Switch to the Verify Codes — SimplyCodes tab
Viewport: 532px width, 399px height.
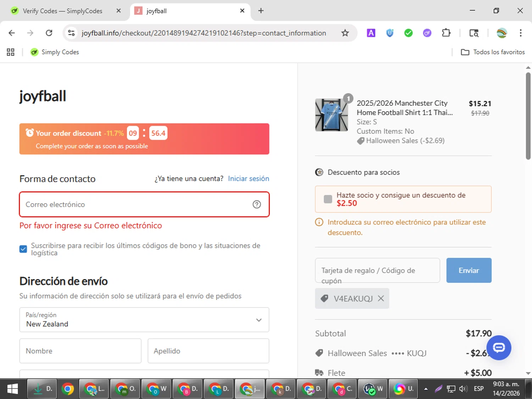pyautogui.click(x=62, y=11)
